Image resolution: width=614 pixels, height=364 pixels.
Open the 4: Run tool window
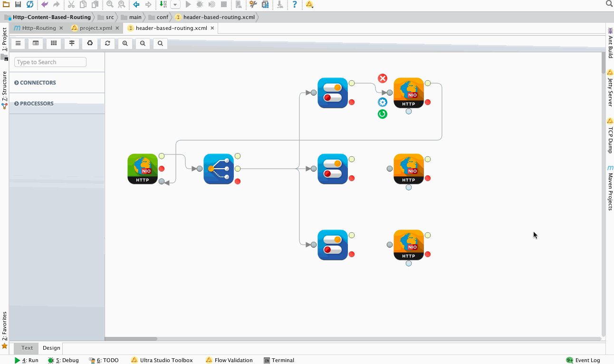coord(26,360)
